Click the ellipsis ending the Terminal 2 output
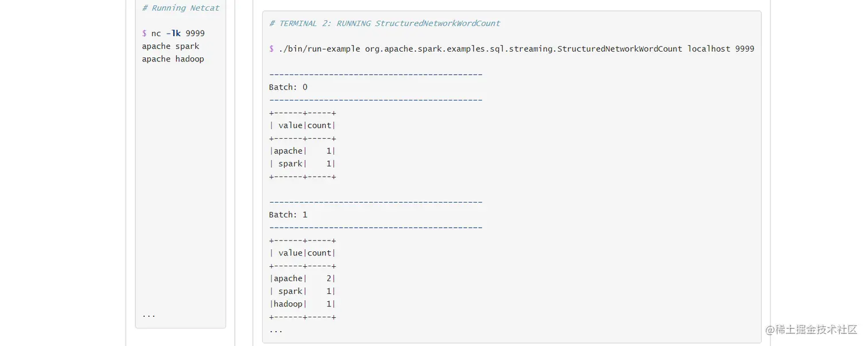This screenshot has height=346, width=868. coord(276,331)
